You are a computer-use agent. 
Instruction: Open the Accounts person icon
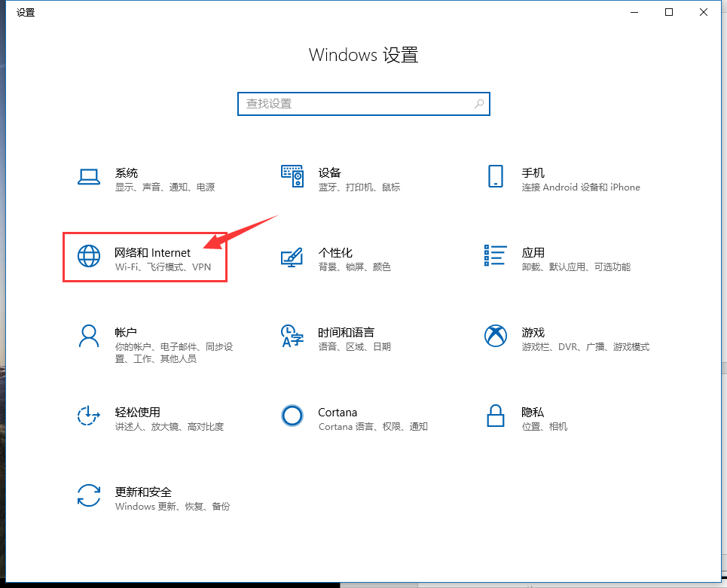(x=89, y=336)
